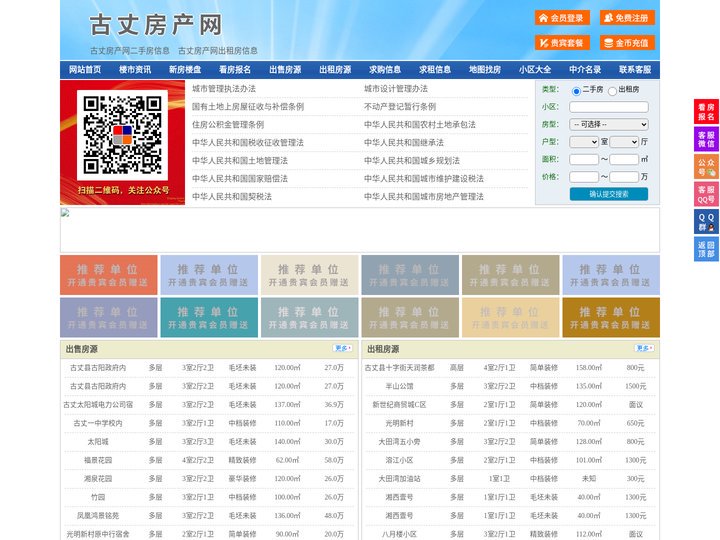Open the 国有土地上房屋征收与补偿条例 link
The height and width of the screenshot is (540, 720).
[248, 107]
